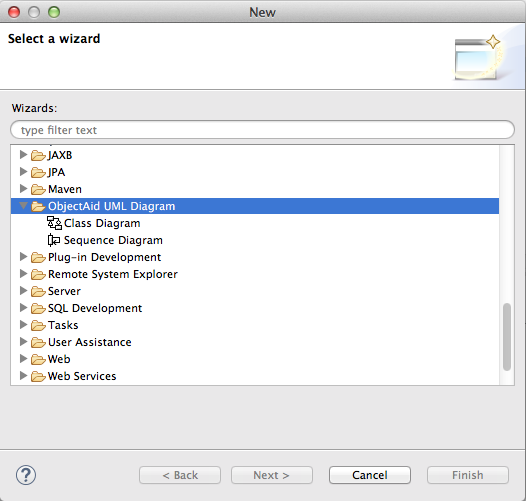Click the Cancel button
Screen dimensions: 526x501
(370, 475)
